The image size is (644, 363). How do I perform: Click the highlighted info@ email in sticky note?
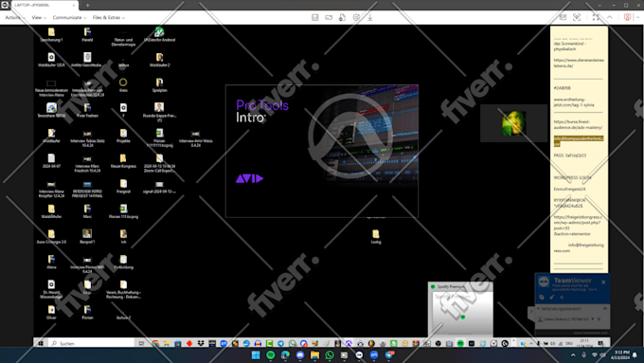pos(579,140)
